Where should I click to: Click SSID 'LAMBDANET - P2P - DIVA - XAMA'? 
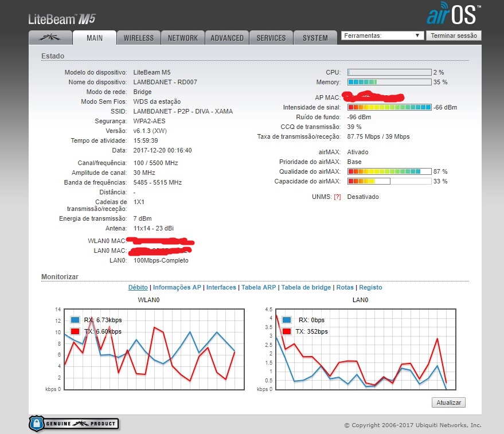coord(183,111)
